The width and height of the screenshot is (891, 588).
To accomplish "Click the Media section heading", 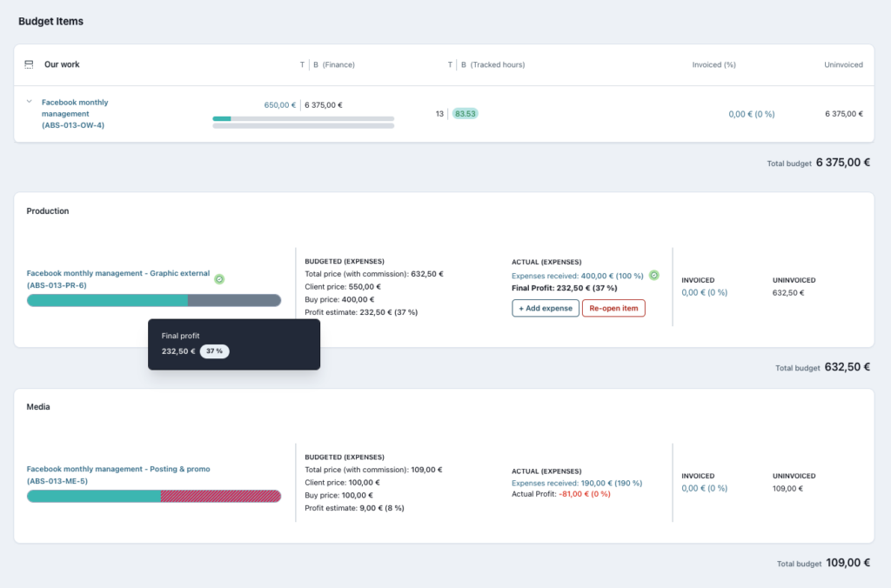I will click(38, 407).
